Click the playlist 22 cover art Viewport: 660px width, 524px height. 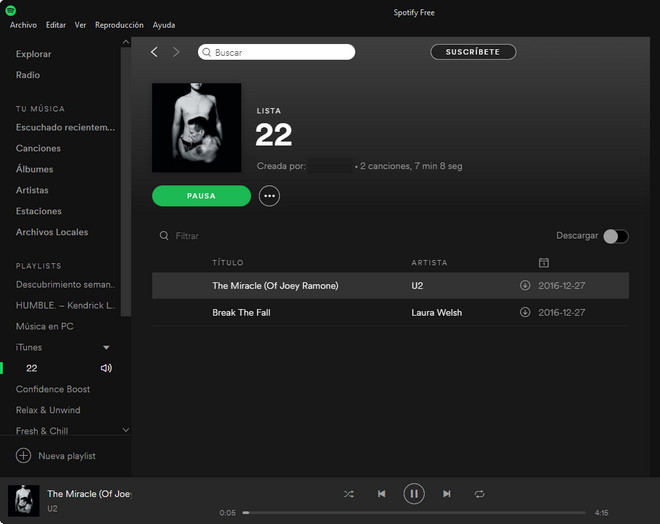pos(197,128)
